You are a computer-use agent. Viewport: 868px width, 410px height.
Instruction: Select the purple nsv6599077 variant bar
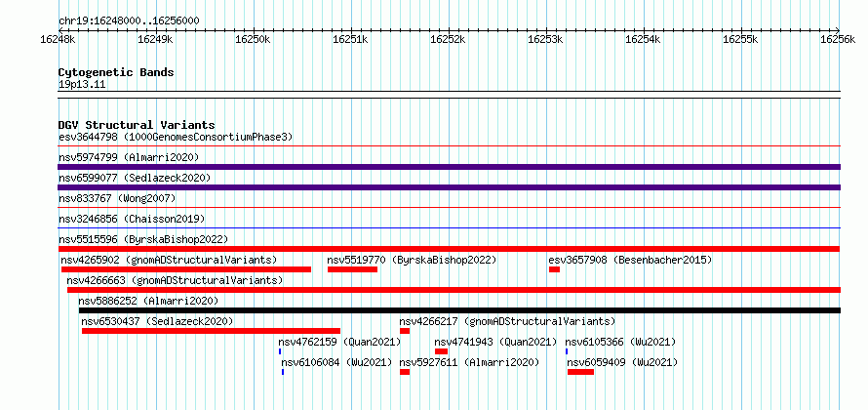click(x=450, y=187)
